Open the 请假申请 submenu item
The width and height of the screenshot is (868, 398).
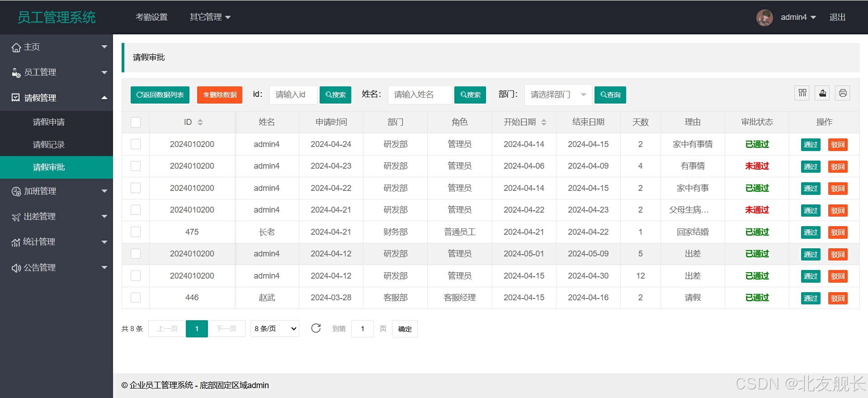click(57, 122)
